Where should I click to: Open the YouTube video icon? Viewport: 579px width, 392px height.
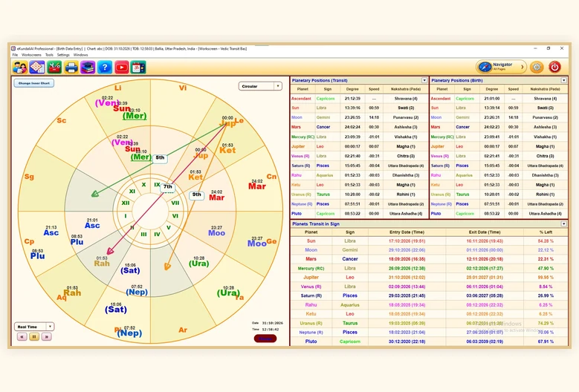[x=121, y=68]
